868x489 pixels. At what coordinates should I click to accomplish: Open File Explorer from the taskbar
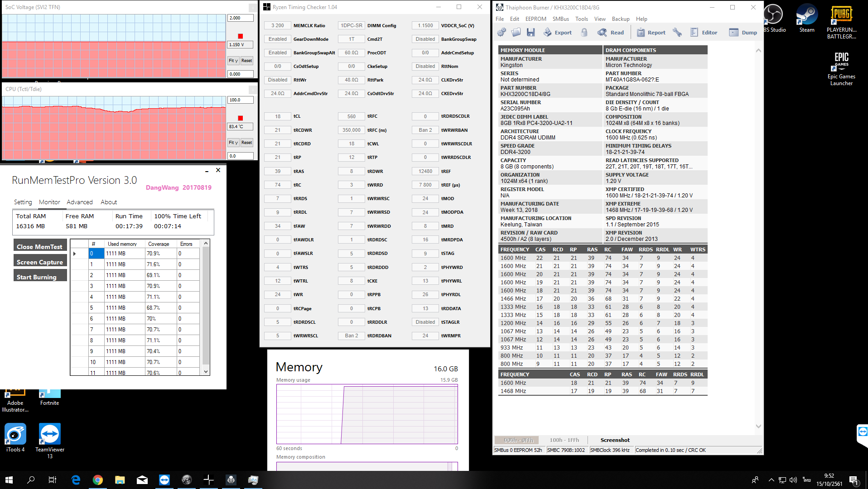coord(120,480)
